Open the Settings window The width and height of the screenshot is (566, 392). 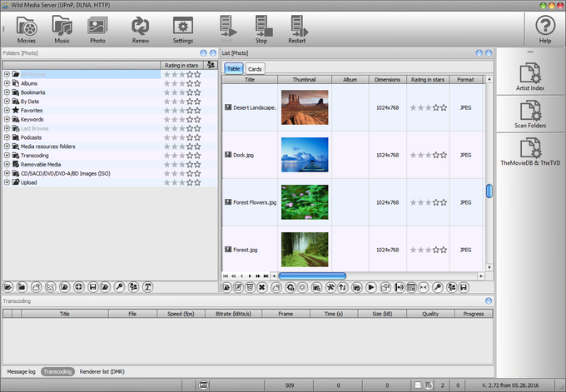(183, 29)
